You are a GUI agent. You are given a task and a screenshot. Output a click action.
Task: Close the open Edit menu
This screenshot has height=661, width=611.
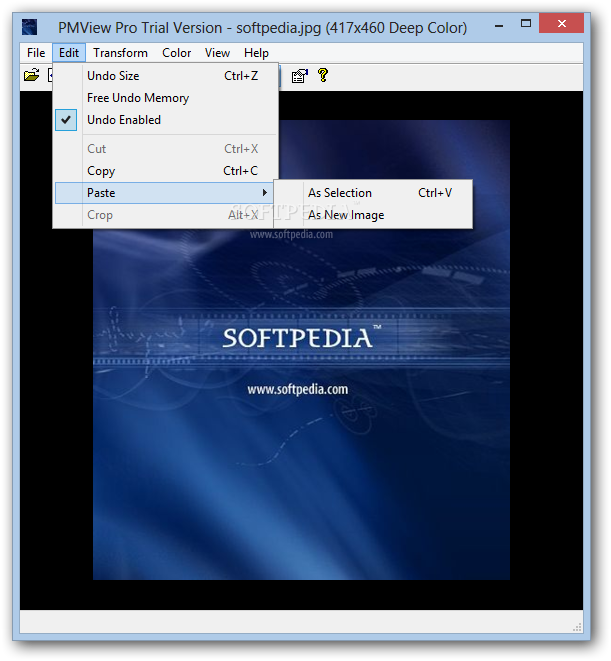tap(69, 53)
